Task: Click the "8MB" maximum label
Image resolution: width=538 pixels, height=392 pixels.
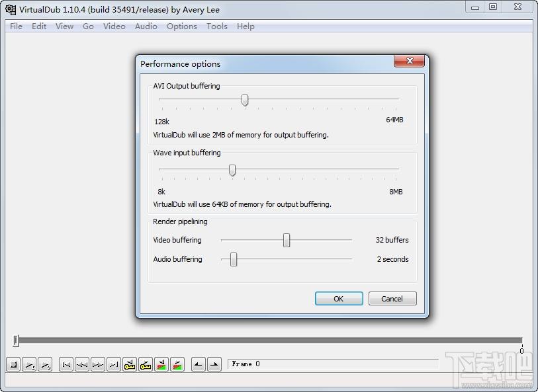Action: point(396,192)
